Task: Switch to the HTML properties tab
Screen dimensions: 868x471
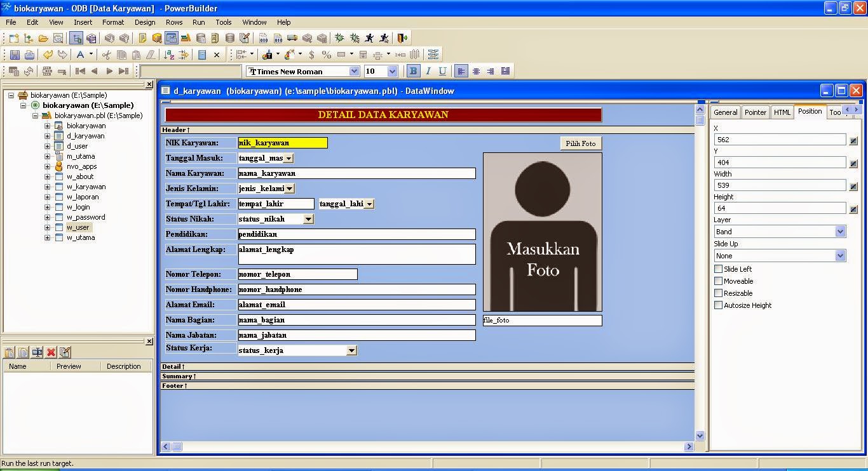Action: (782, 112)
